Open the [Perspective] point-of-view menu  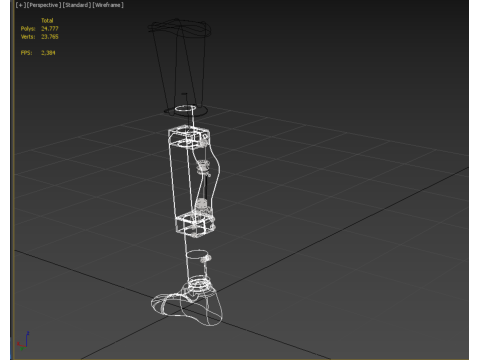44,5
